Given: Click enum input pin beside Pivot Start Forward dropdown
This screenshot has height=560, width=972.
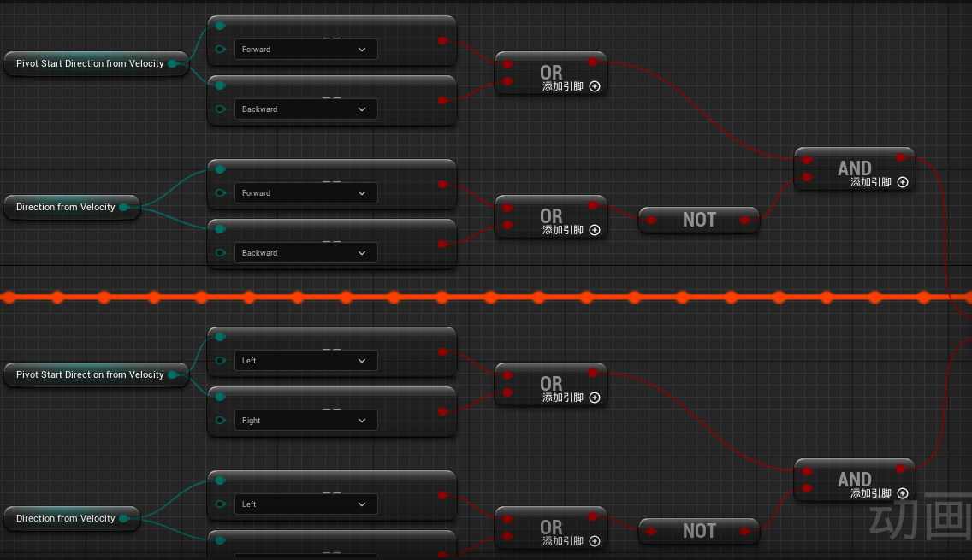Looking at the screenshot, I should pos(220,49).
